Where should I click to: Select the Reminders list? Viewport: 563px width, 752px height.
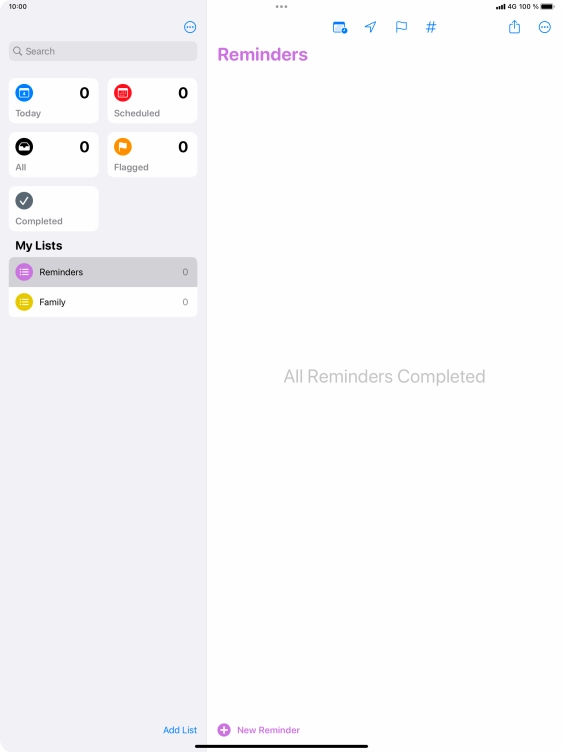click(103, 272)
